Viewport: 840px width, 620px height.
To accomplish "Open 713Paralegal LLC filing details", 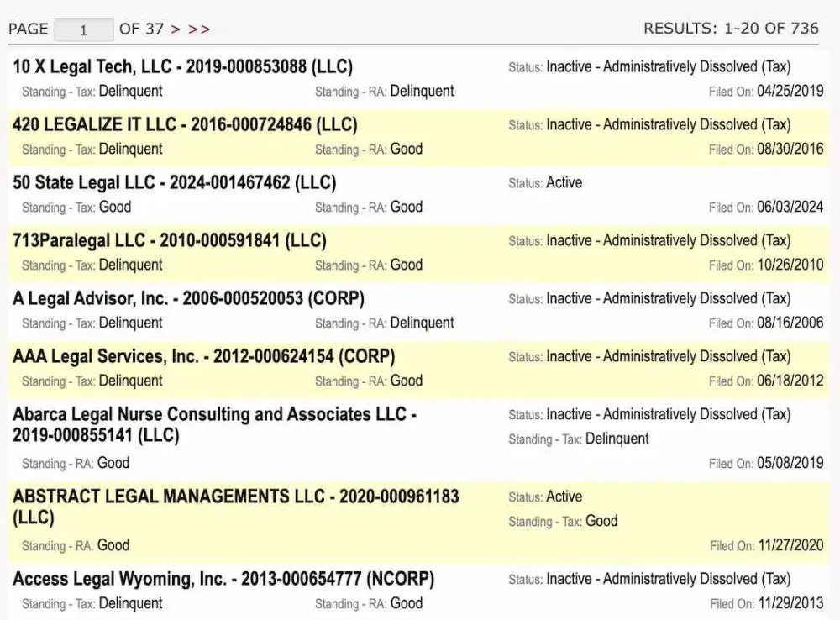I will pyautogui.click(x=169, y=241).
